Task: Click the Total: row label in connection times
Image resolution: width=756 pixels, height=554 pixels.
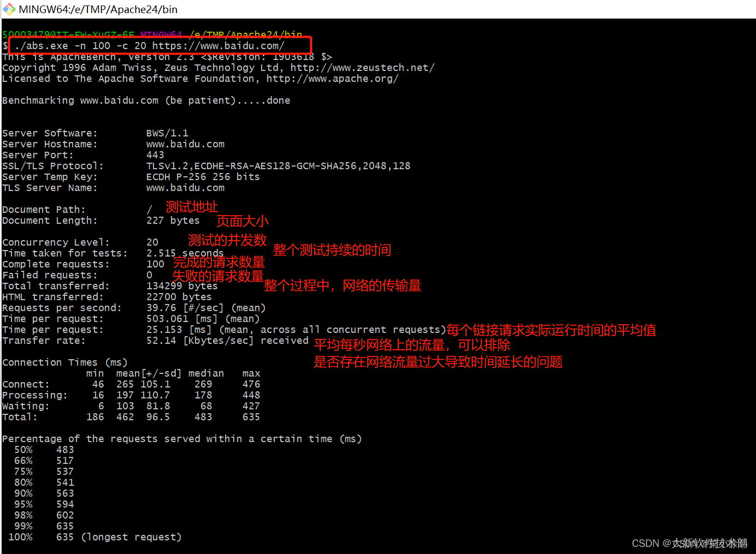Action: 20,417
